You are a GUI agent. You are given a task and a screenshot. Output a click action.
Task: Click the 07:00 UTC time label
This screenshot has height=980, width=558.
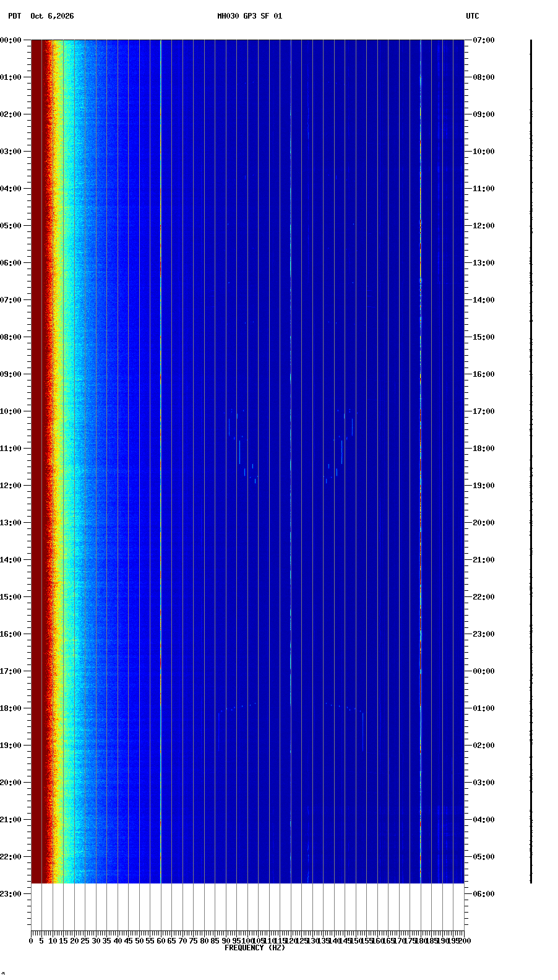click(484, 40)
